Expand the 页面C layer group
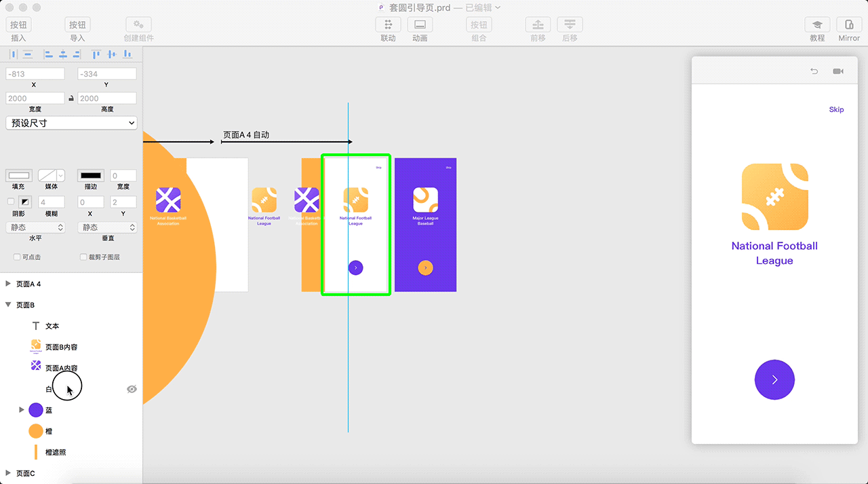The width and height of the screenshot is (868, 484). [x=8, y=473]
